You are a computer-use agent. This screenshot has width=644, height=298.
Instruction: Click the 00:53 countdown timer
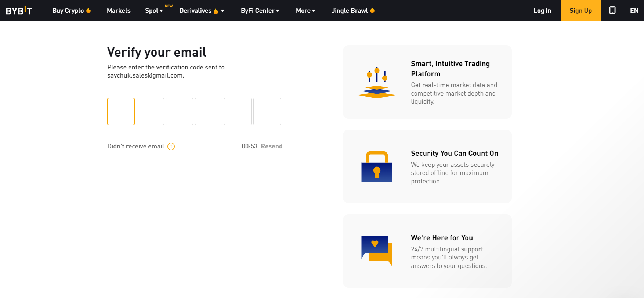coord(249,146)
